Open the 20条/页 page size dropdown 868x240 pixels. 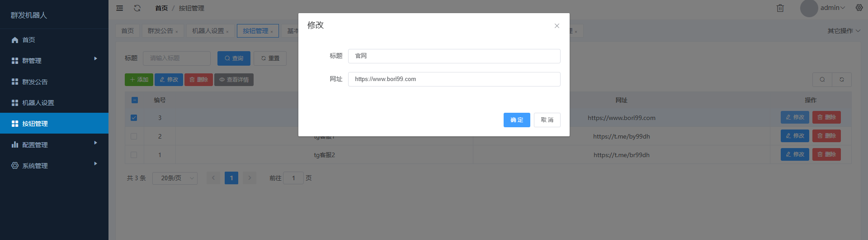[175, 178]
